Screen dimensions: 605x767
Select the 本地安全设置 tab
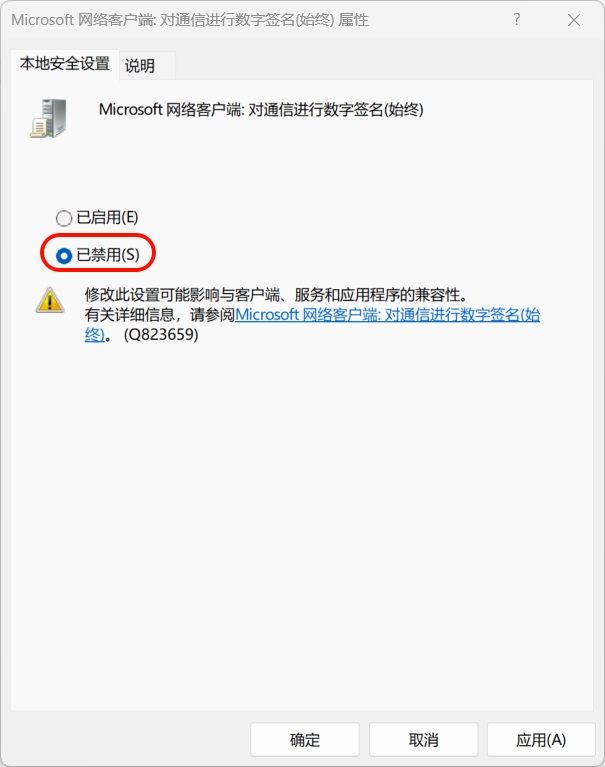click(x=65, y=64)
